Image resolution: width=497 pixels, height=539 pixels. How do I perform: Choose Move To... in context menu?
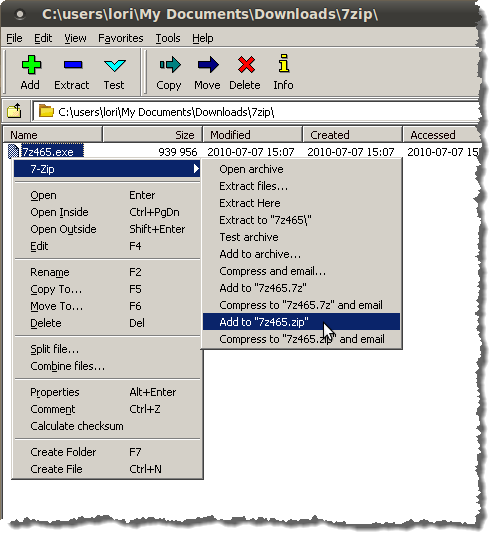pos(107,306)
